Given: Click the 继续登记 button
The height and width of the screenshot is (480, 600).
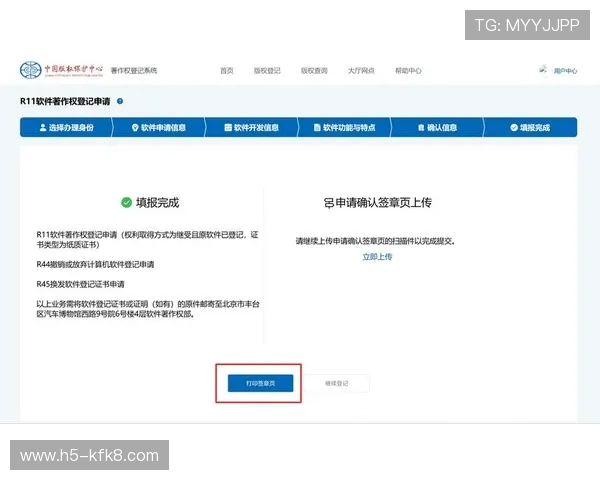Looking at the screenshot, I should click(337, 383).
